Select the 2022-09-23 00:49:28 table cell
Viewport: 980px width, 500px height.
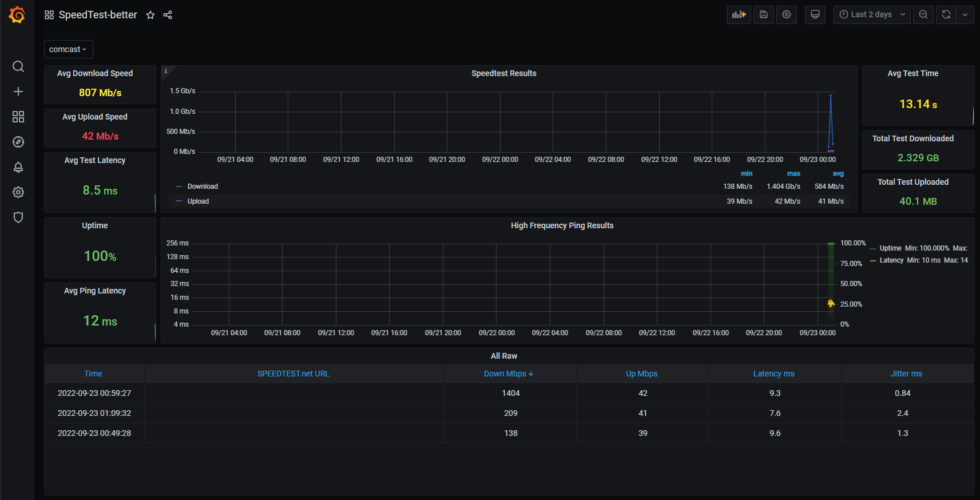pyautogui.click(x=94, y=433)
